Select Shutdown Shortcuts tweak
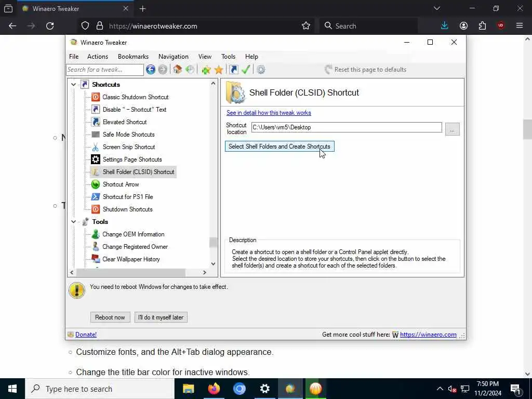Viewport: 532px width, 399px height. point(128,209)
